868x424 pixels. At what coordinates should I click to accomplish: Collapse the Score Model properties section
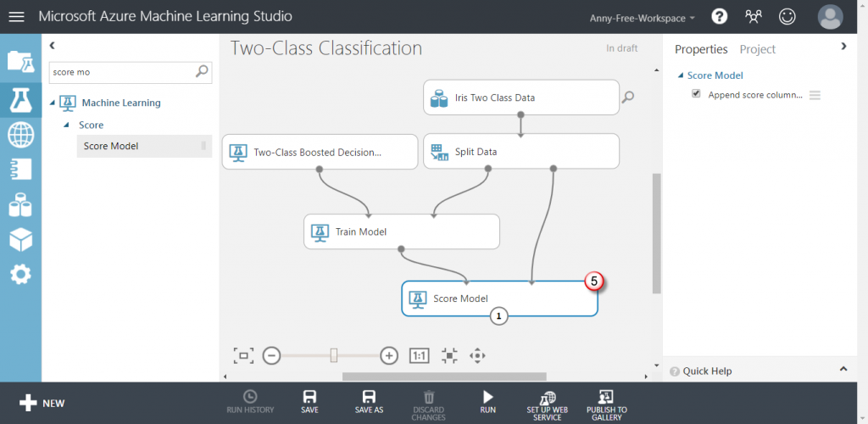click(x=681, y=75)
